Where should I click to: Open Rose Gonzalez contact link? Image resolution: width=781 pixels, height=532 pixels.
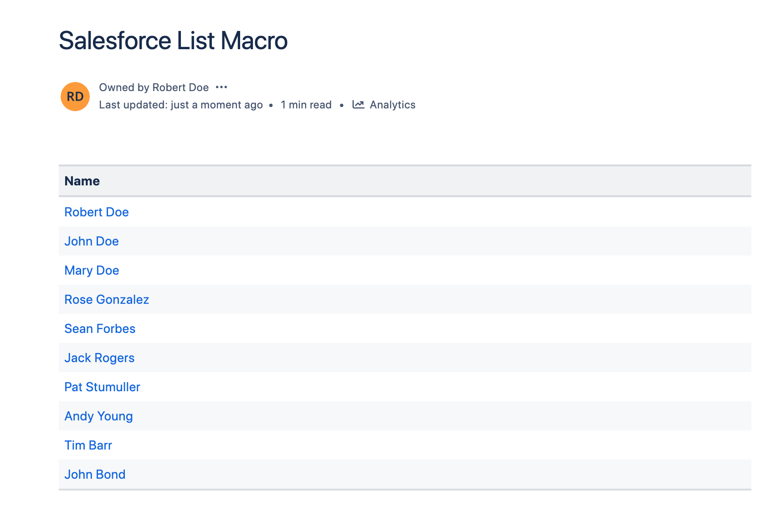(107, 300)
